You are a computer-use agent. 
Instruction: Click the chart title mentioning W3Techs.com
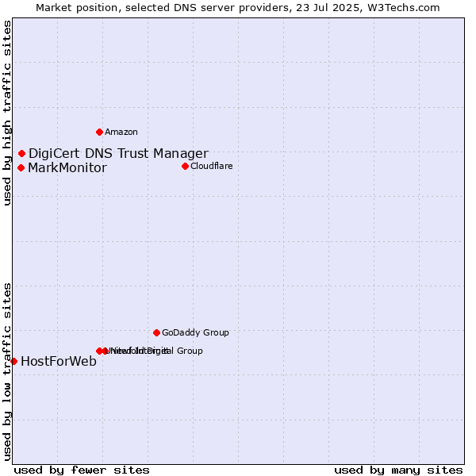pos(238,8)
